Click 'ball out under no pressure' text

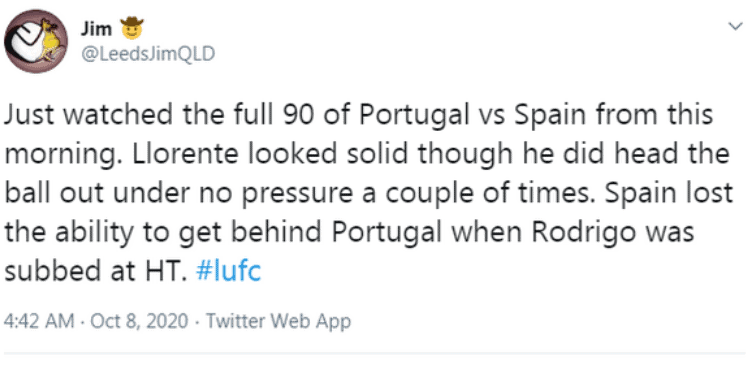coord(182,194)
